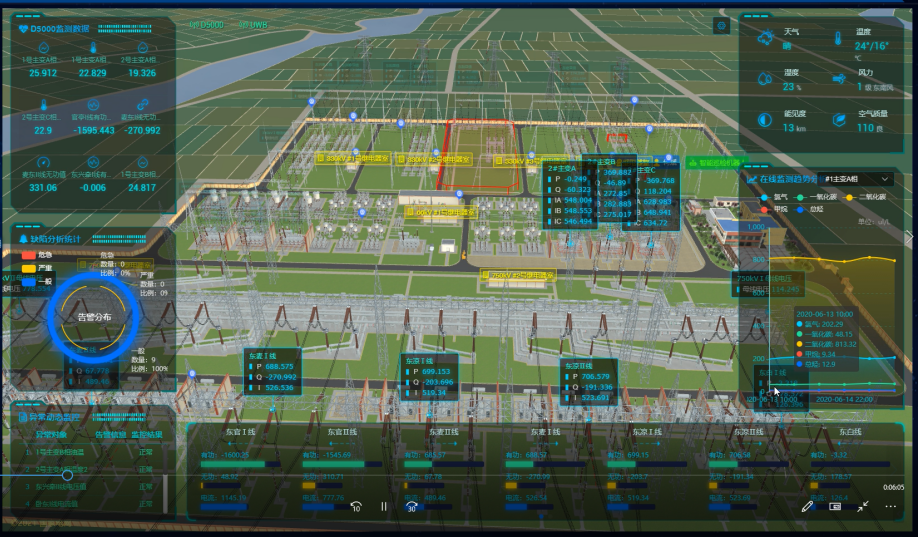This screenshot has width=918, height=537.
Task: Click the visibility half-circle icon
Action: point(765,120)
